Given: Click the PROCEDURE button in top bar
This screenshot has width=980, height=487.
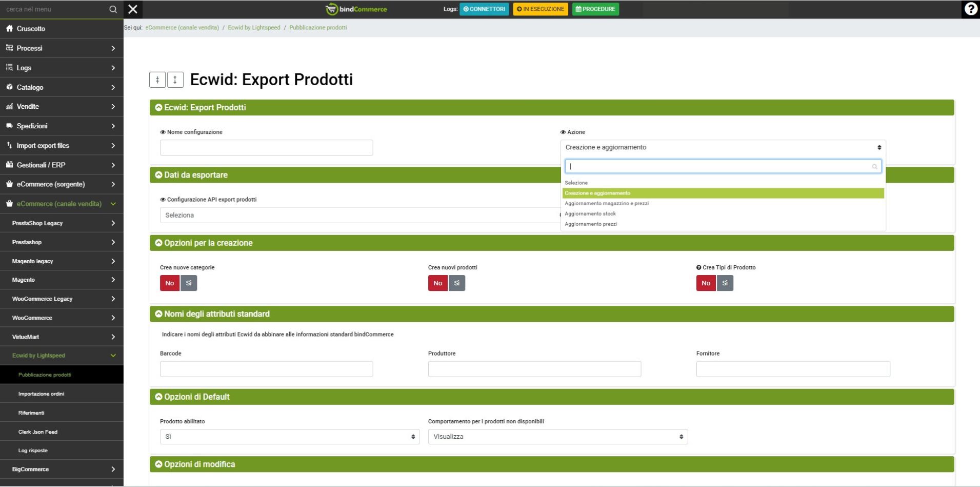Looking at the screenshot, I should 595,9.
